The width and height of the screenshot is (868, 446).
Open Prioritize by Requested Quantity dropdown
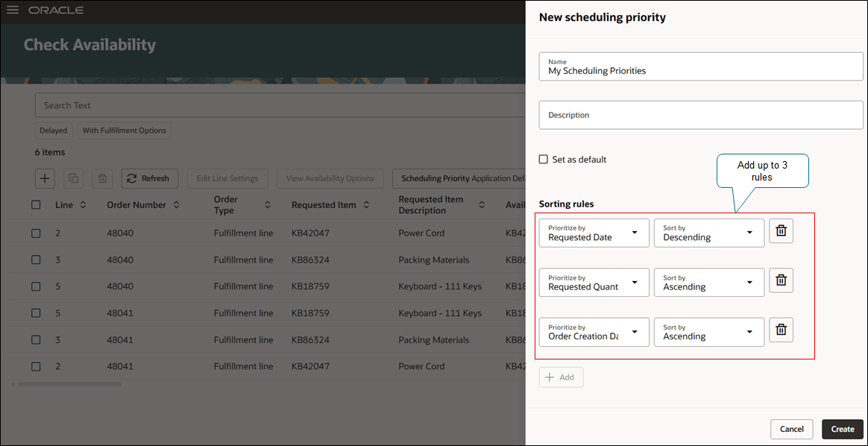coord(594,282)
